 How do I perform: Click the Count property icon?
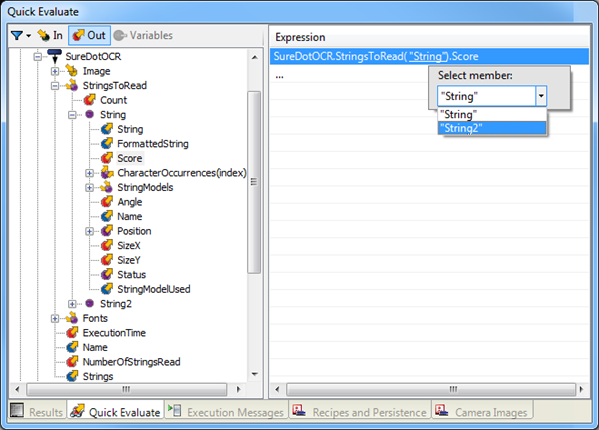click(89, 100)
